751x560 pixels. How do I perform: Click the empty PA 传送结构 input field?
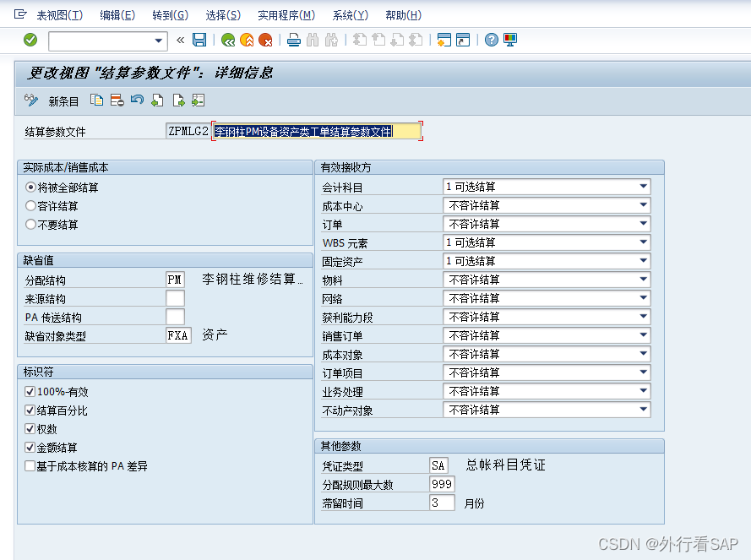pos(176,317)
